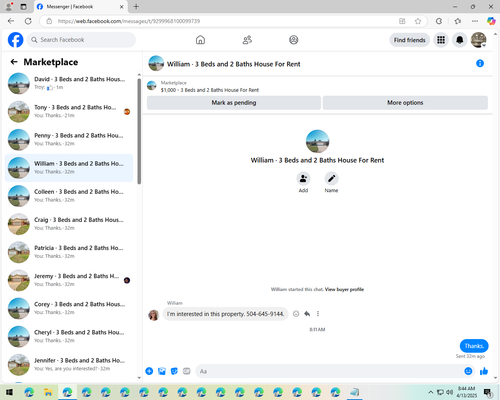Open browser favorites list icon
The image size is (500, 400).
pos(458,21)
